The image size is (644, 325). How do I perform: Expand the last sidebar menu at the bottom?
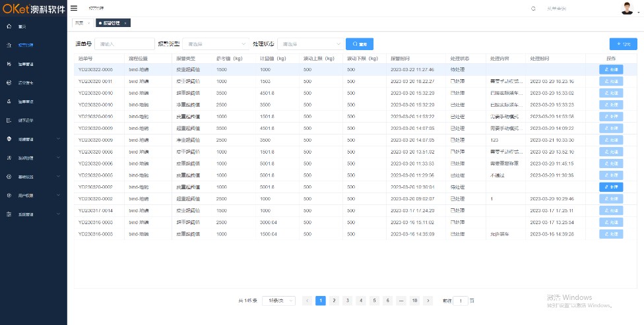pos(59,214)
